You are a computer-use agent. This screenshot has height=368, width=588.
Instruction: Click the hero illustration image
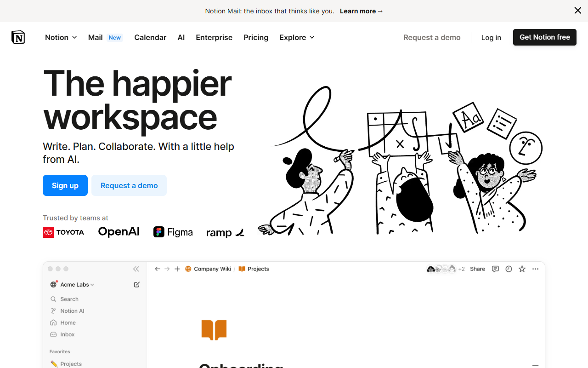tap(401, 161)
